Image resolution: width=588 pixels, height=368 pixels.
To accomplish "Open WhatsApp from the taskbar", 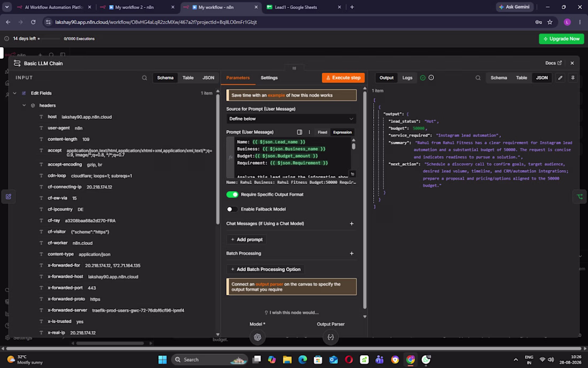I will pyautogui.click(x=426, y=360).
